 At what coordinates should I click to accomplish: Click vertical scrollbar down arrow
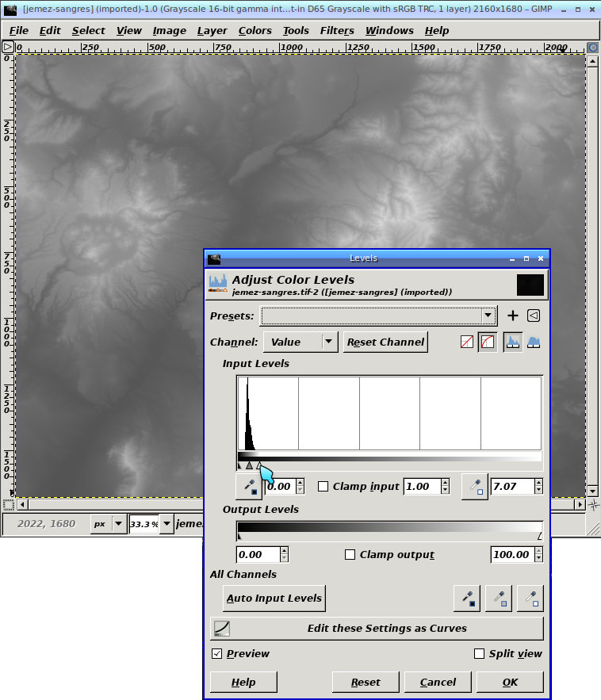coord(592,491)
